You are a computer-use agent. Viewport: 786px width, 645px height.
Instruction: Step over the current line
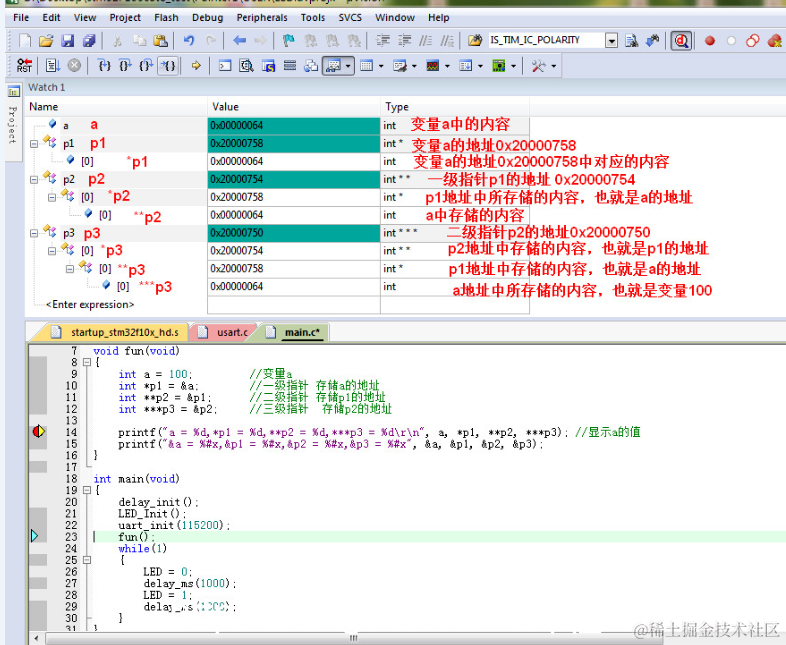tap(125, 66)
